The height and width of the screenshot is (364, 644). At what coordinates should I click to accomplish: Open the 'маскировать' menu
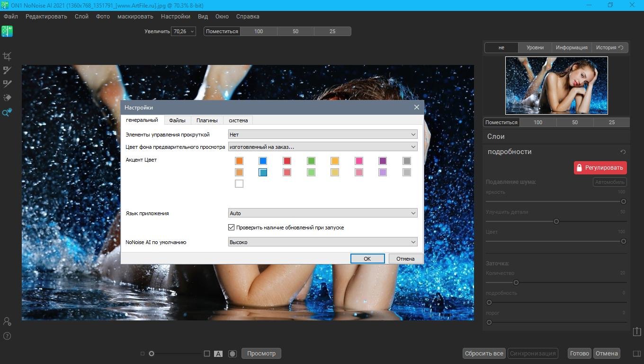[135, 17]
